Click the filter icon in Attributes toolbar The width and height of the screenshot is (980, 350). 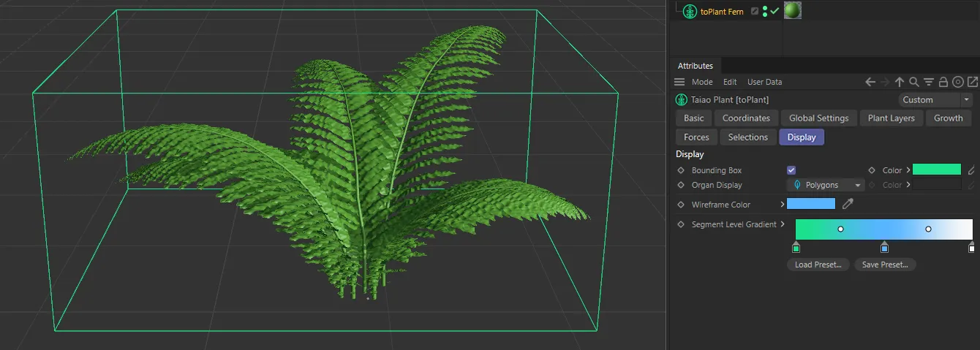(929, 82)
